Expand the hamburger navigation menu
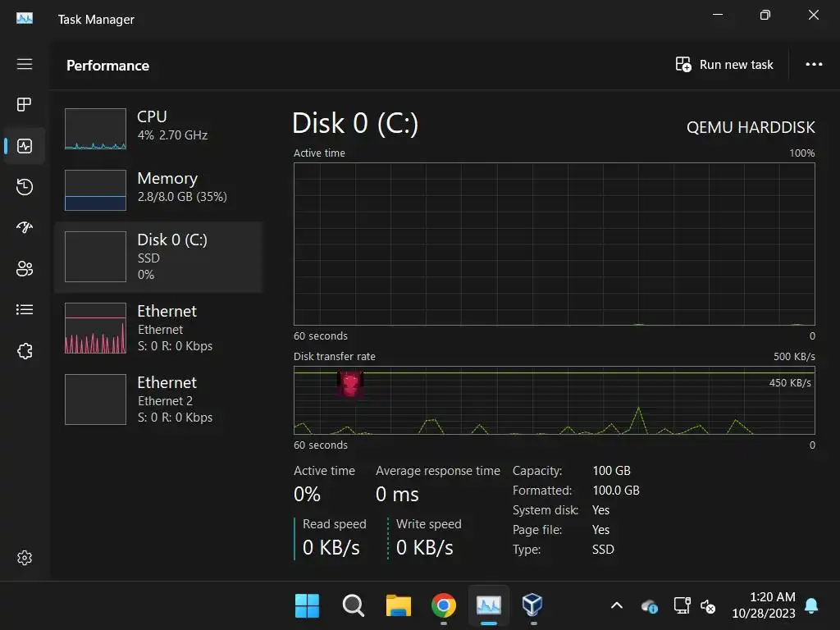 click(x=25, y=64)
